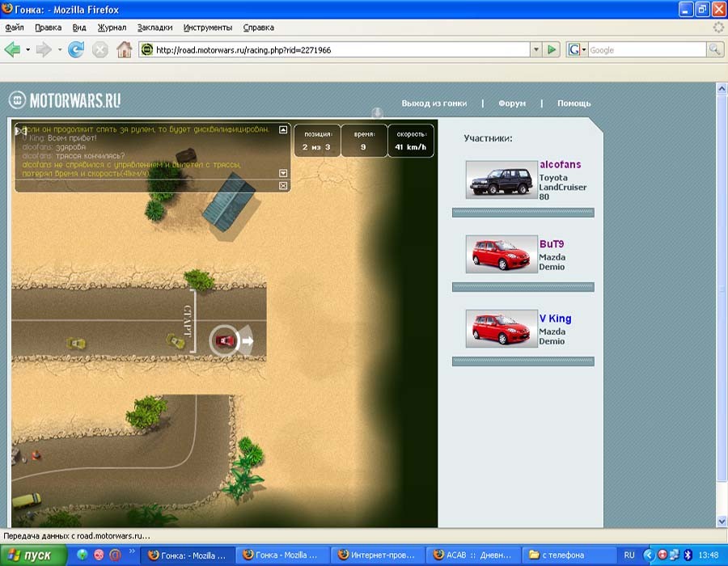Click the MOTORWARS.RU site title

(x=75, y=100)
